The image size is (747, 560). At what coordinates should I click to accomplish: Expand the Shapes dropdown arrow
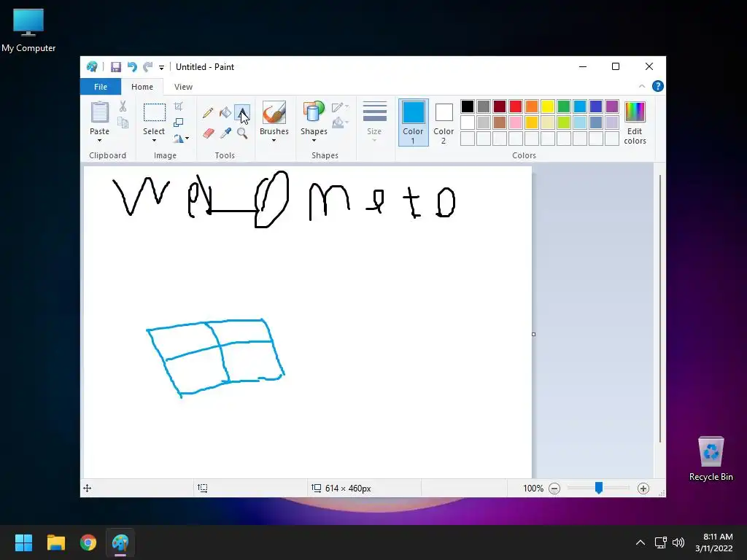314,141
